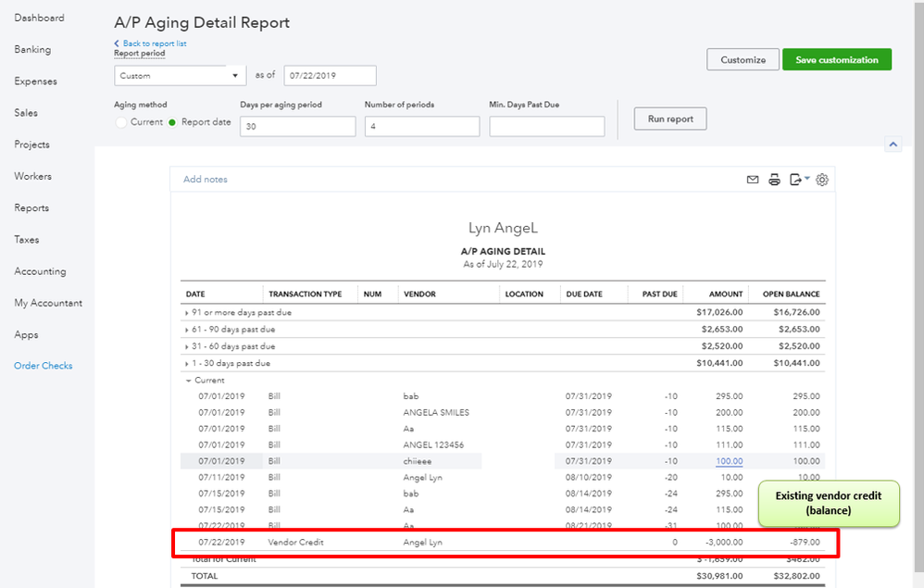Screen dimensions: 924x588
Task: Click Save customization button
Action: 837,59
